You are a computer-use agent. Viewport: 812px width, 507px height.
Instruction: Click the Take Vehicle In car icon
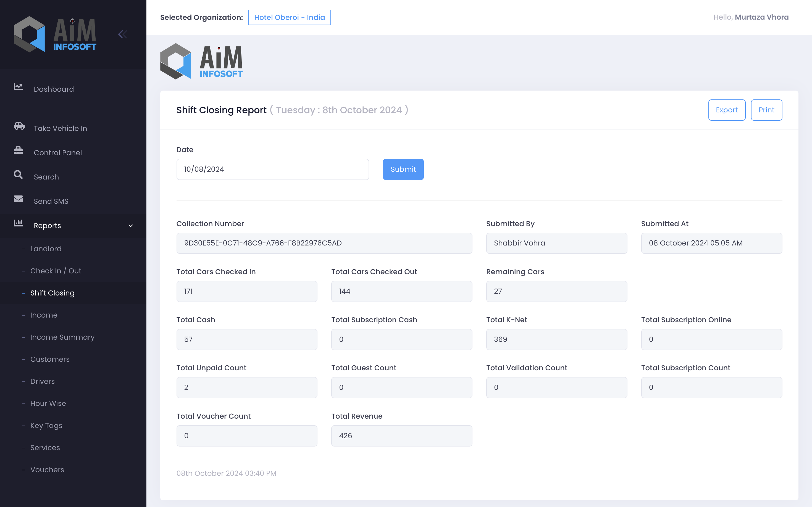(x=19, y=126)
